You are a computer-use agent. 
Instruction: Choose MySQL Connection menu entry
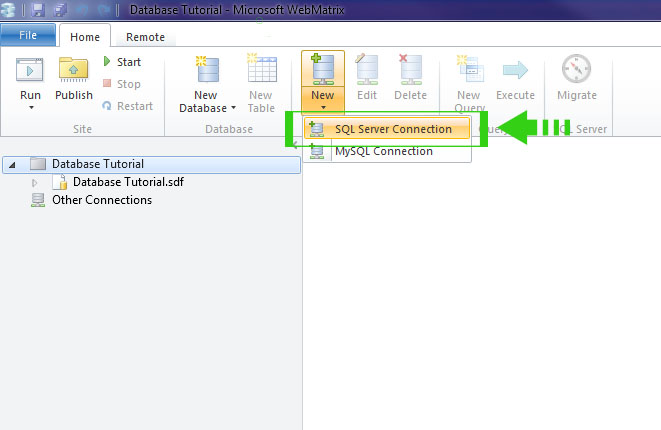point(387,151)
